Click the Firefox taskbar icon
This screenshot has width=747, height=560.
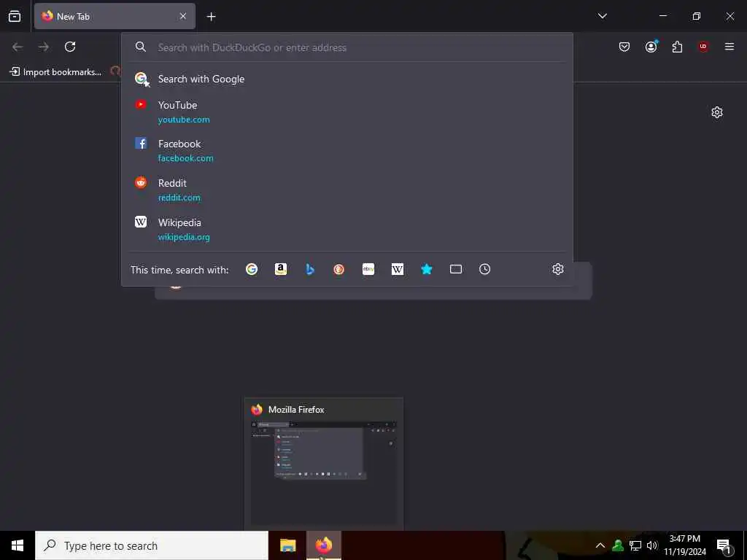click(323, 545)
